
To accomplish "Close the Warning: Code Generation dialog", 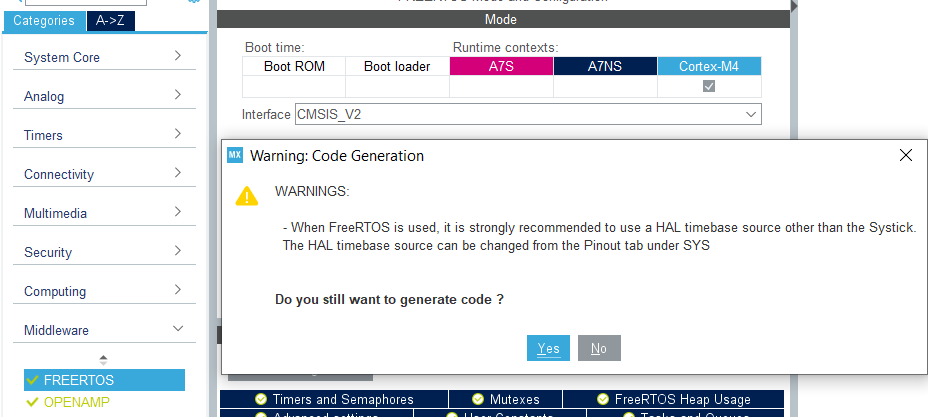I will coord(906,156).
